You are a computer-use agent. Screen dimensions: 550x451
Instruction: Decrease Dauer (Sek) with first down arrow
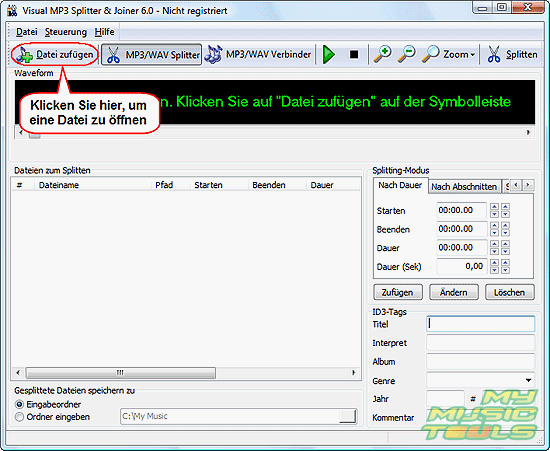point(495,270)
